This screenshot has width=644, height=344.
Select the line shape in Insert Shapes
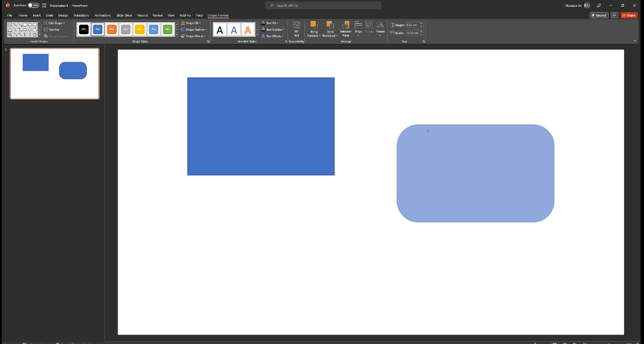pos(15,24)
